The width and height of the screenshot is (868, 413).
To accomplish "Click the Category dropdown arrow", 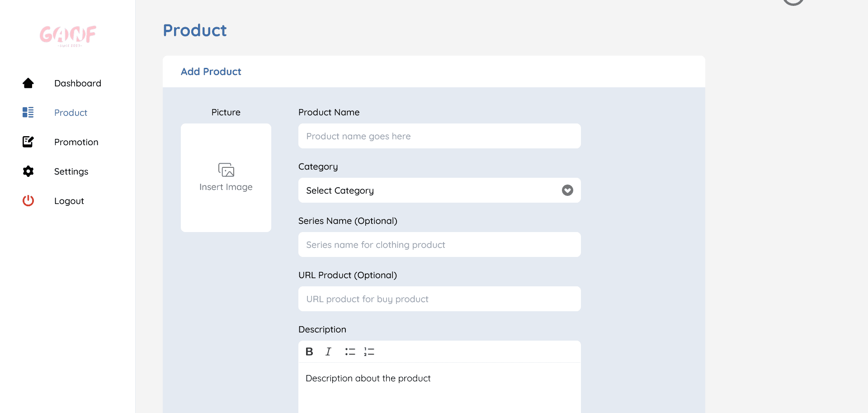I will (x=567, y=190).
